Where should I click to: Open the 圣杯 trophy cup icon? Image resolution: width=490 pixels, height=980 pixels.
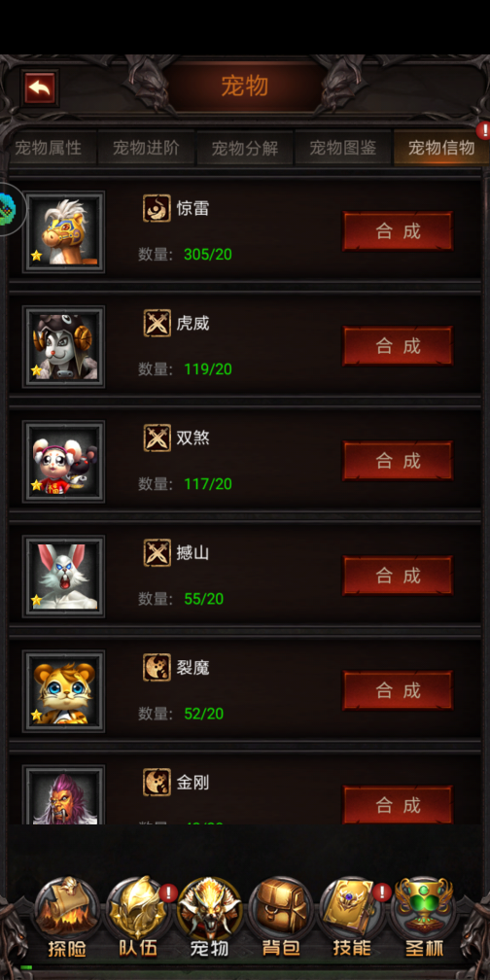tap(424, 917)
